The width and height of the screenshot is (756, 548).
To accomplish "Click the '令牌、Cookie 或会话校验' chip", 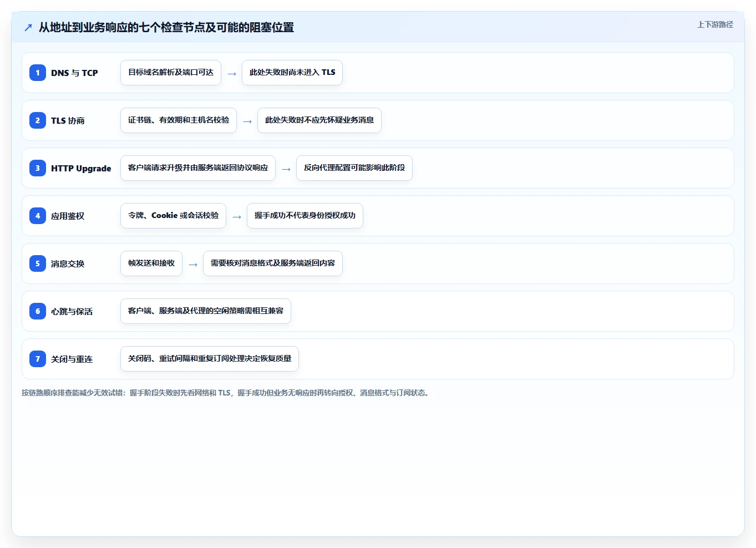I will tap(173, 216).
